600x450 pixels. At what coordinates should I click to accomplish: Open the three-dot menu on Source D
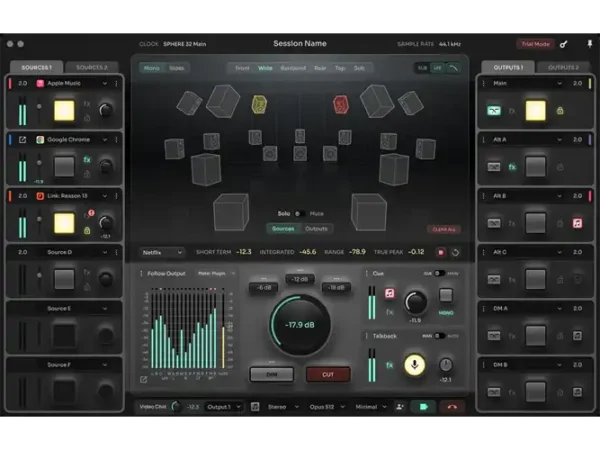[116, 252]
